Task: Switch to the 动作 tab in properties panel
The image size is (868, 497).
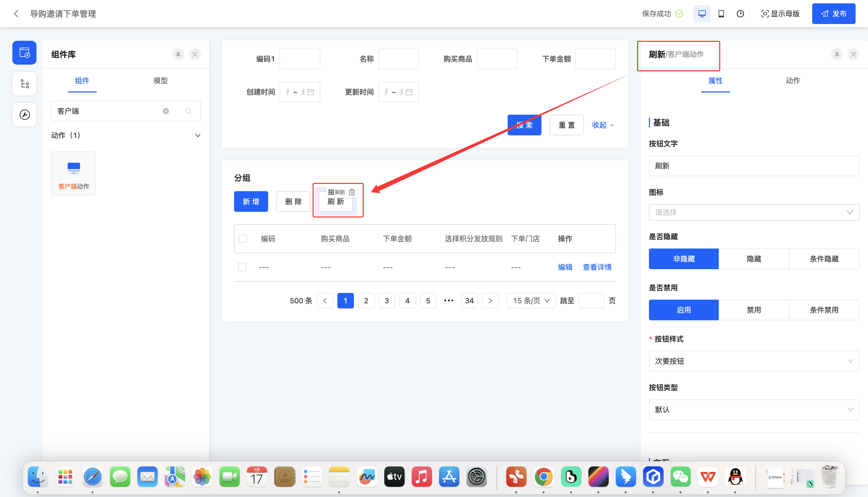Action: click(793, 81)
